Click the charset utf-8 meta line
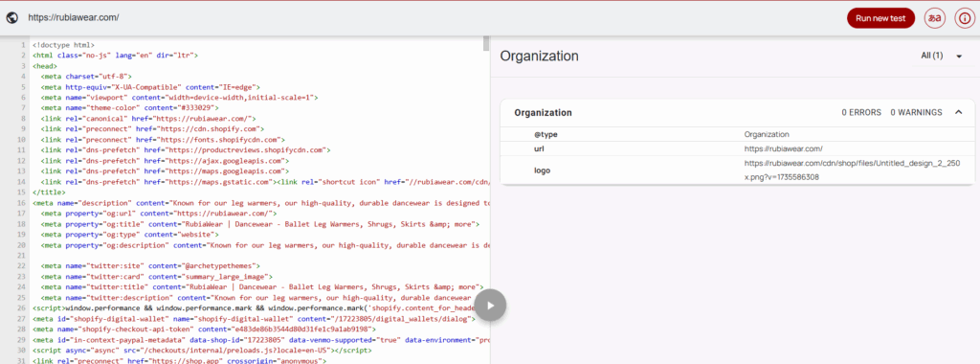The width and height of the screenshot is (980, 364). click(x=86, y=77)
